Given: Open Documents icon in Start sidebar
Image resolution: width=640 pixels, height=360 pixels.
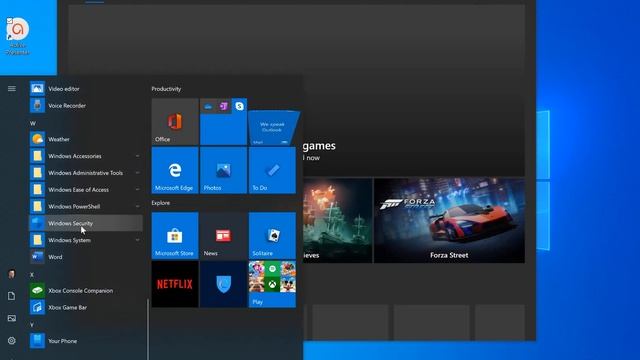Looking at the screenshot, I should click(x=12, y=296).
